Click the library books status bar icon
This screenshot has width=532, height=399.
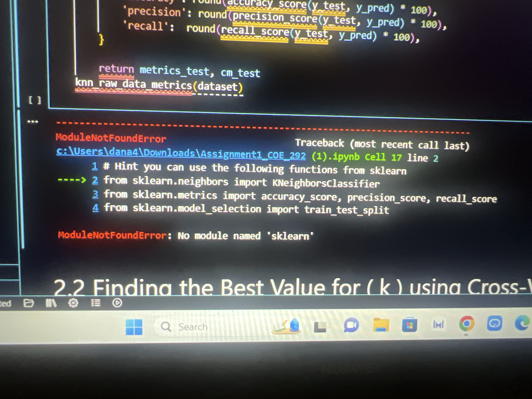(x=51, y=303)
